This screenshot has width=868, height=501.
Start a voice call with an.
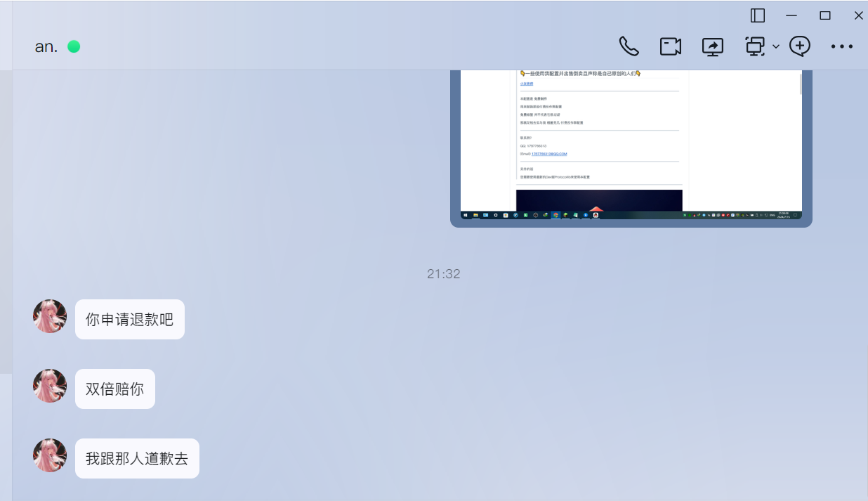point(629,46)
